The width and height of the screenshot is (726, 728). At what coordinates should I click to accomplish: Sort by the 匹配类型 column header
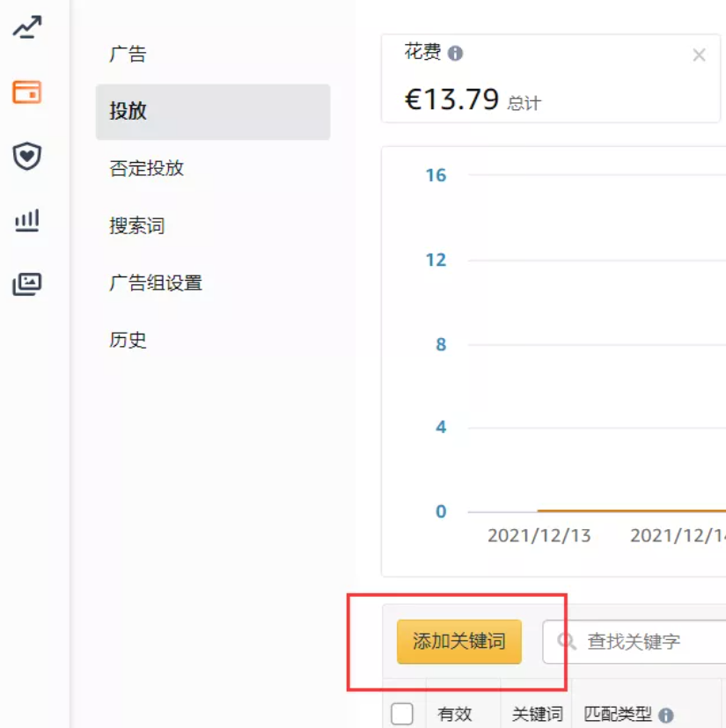coord(618,714)
